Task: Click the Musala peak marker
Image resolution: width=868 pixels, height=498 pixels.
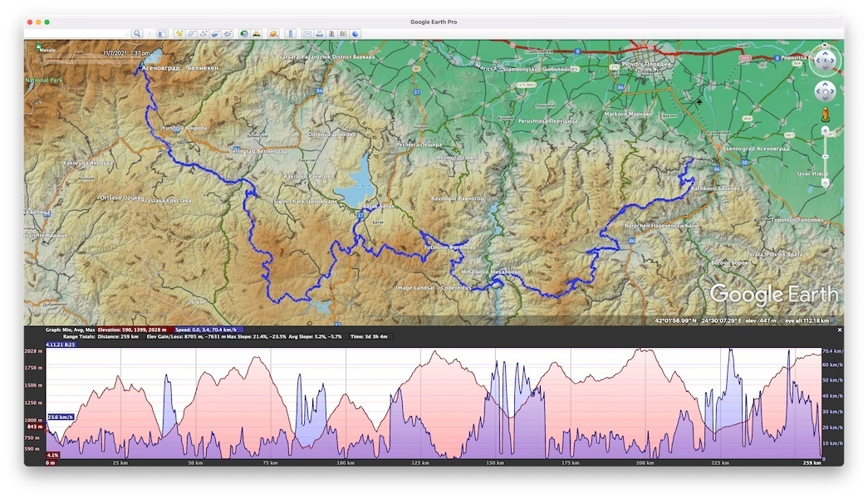Action: pos(39,47)
